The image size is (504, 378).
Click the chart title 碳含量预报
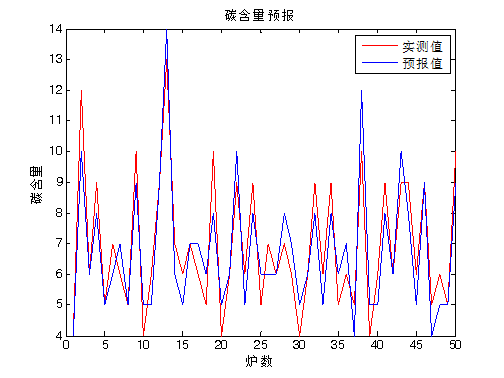pyautogui.click(x=259, y=15)
